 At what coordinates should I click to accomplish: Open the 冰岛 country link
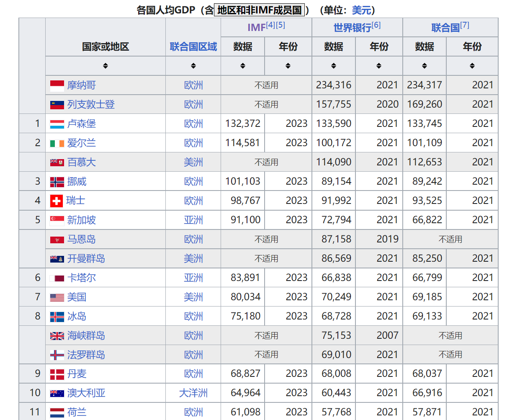(x=77, y=317)
